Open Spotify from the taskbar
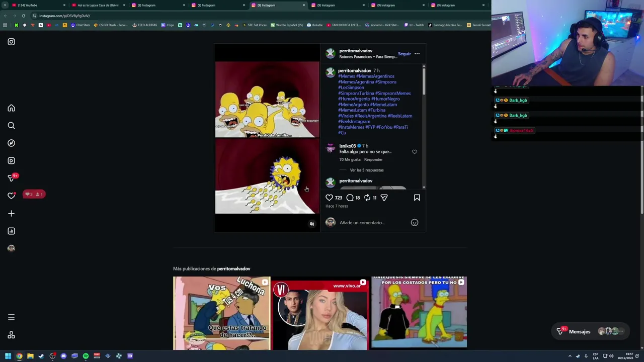This screenshot has height=362, width=644. tap(86, 356)
